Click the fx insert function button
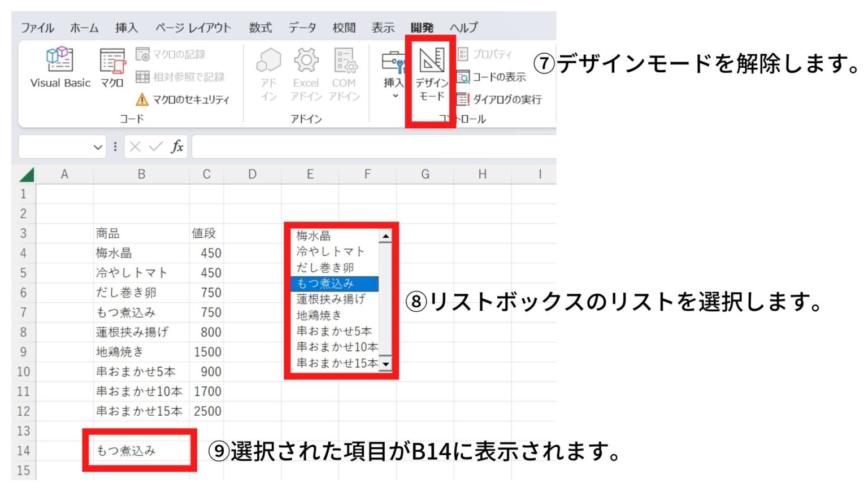Image resolution: width=868 pixels, height=488 pixels. pos(178,147)
